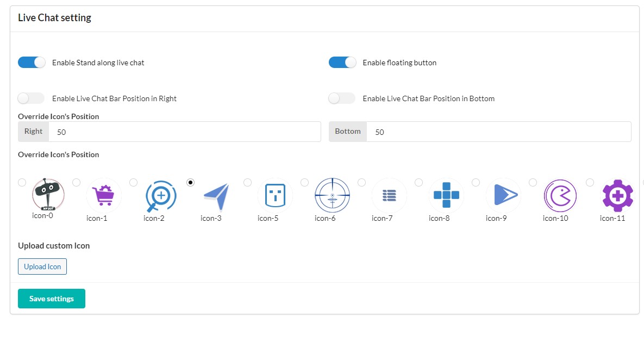Turn off Enable floating button toggle
This screenshot has width=644, height=341.
(x=342, y=63)
